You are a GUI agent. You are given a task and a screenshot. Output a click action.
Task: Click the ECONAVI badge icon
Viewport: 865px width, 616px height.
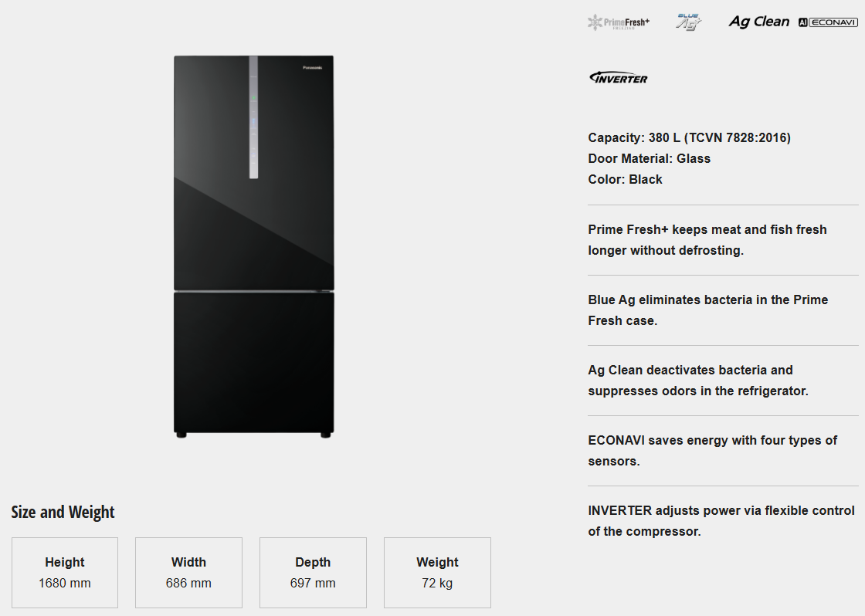point(828,22)
